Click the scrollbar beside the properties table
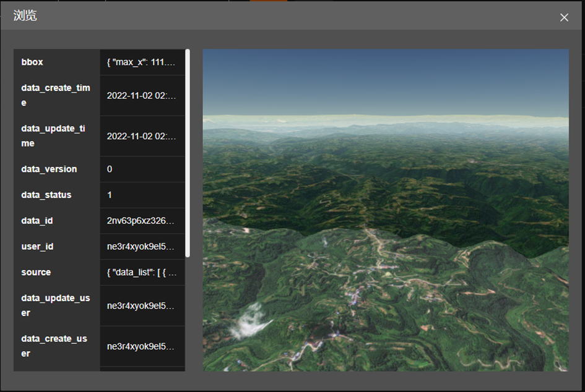Screen dimensions: 585x392 (188, 153)
